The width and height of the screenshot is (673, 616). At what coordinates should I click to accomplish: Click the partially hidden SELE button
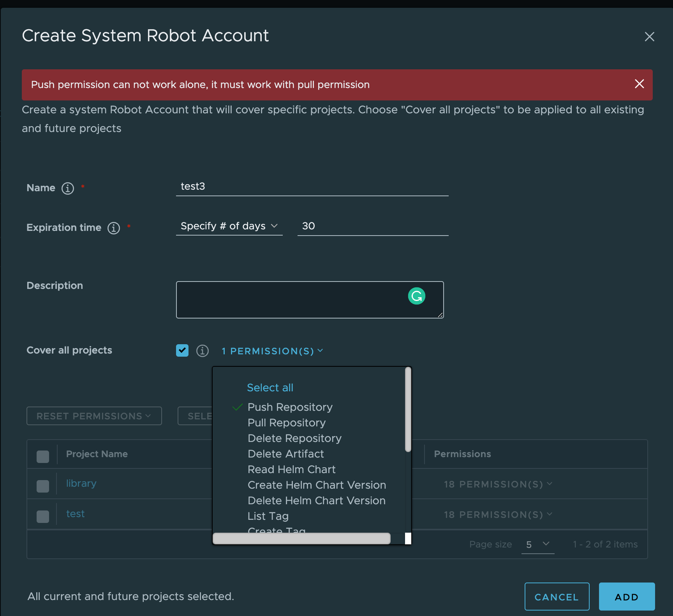point(195,416)
